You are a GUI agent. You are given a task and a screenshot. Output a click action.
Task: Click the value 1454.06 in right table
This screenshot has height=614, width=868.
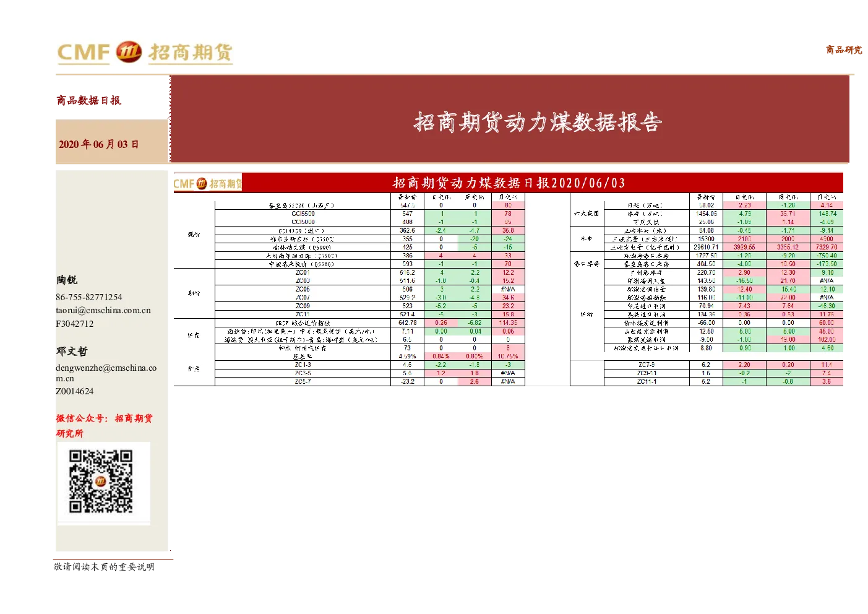pyautogui.click(x=706, y=214)
